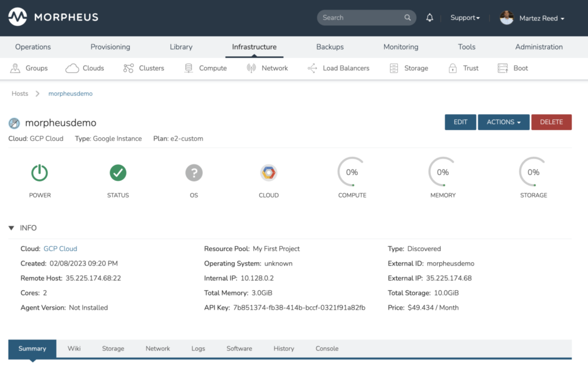Click the red Delete button
This screenshot has width=588, height=373.
coord(551,122)
